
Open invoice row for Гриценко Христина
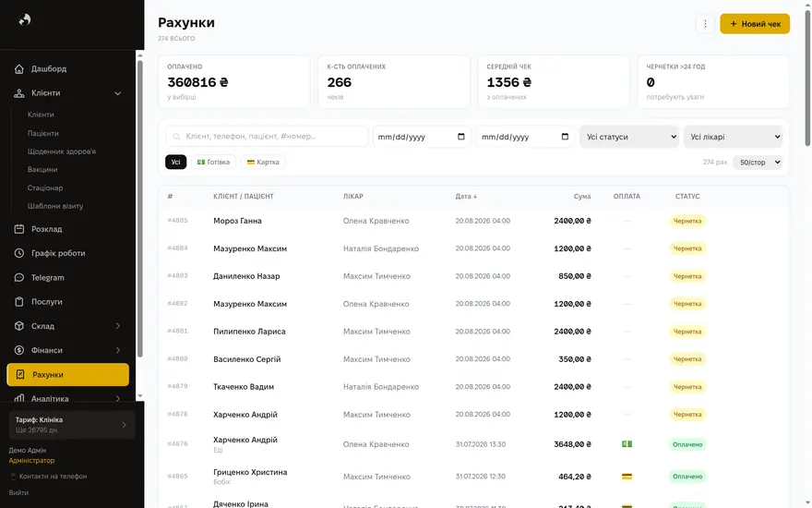coord(473,477)
